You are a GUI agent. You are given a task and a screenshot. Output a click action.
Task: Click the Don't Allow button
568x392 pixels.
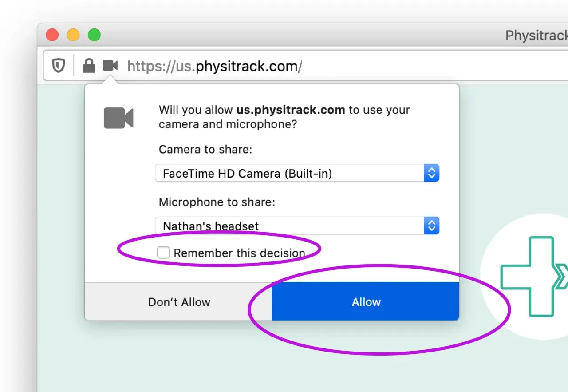[x=179, y=301]
